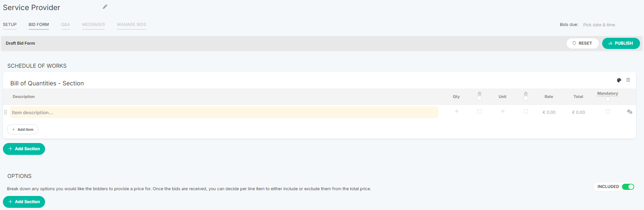Toggle the INCLUDED switch in Options
644x210 pixels.
(x=628, y=187)
